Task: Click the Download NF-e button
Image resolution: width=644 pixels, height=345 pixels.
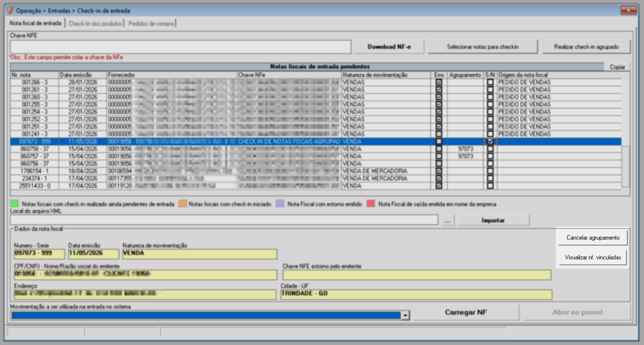Action: pyautogui.click(x=389, y=47)
